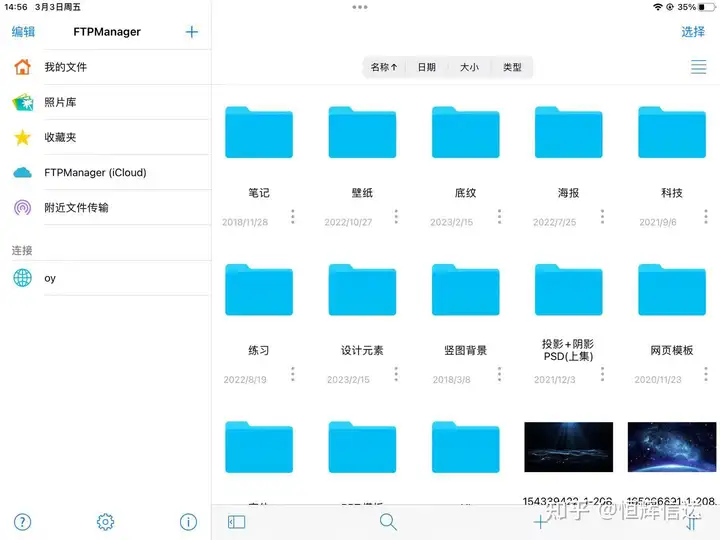This screenshot has width=720, height=540.
Task: Open the 照片库 photo library icon
Action: 22,102
